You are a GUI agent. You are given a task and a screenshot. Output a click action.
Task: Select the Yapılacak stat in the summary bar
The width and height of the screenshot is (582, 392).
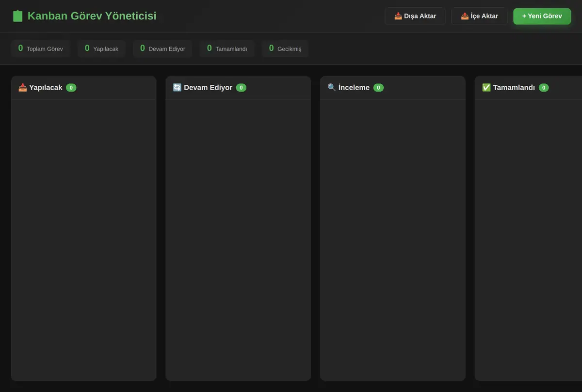click(102, 48)
